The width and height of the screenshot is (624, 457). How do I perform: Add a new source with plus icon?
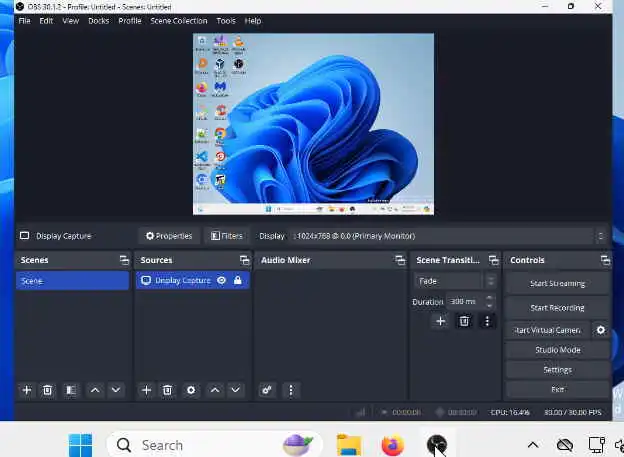click(146, 390)
